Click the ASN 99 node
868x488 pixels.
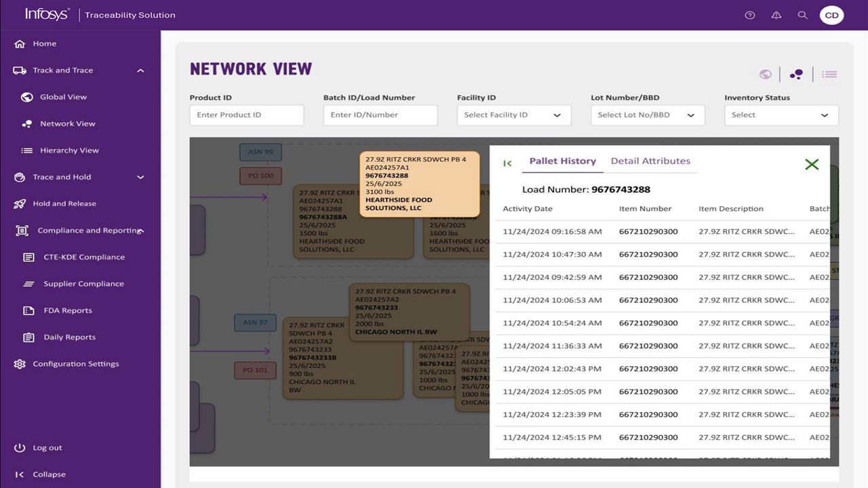pyautogui.click(x=260, y=152)
